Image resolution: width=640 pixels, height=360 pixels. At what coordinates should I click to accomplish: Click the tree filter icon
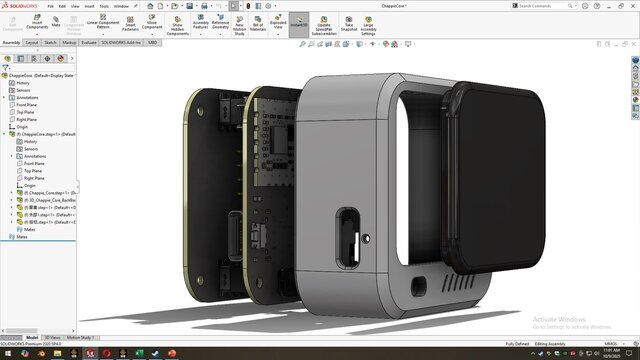click(x=5, y=68)
